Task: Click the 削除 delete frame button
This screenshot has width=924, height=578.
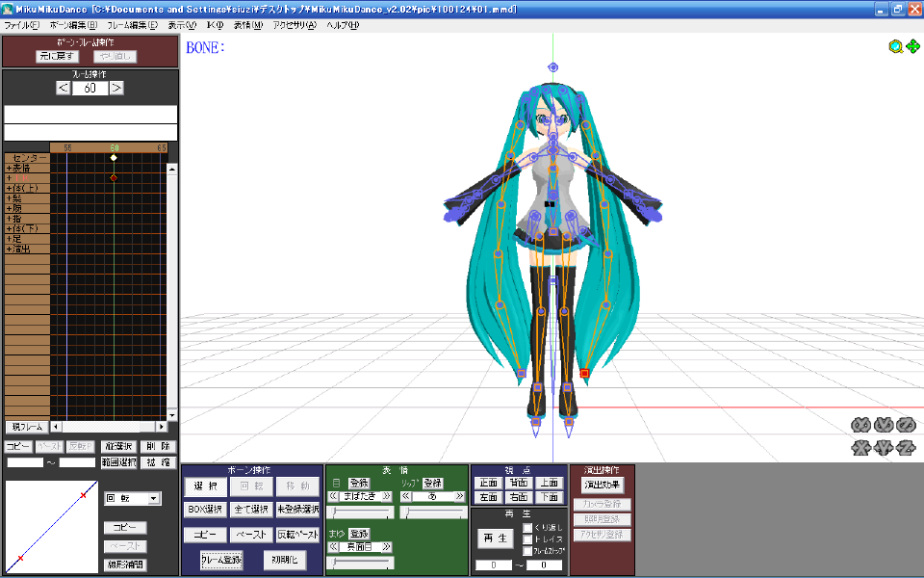Action: click(159, 446)
